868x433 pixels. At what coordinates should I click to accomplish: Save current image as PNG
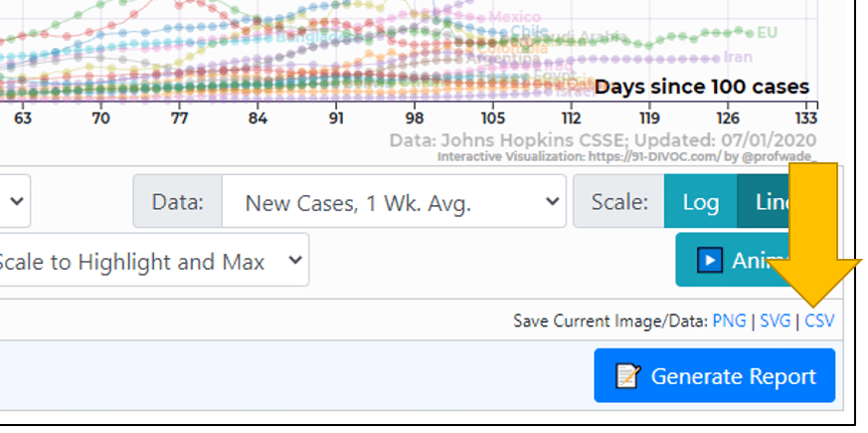[x=729, y=321]
